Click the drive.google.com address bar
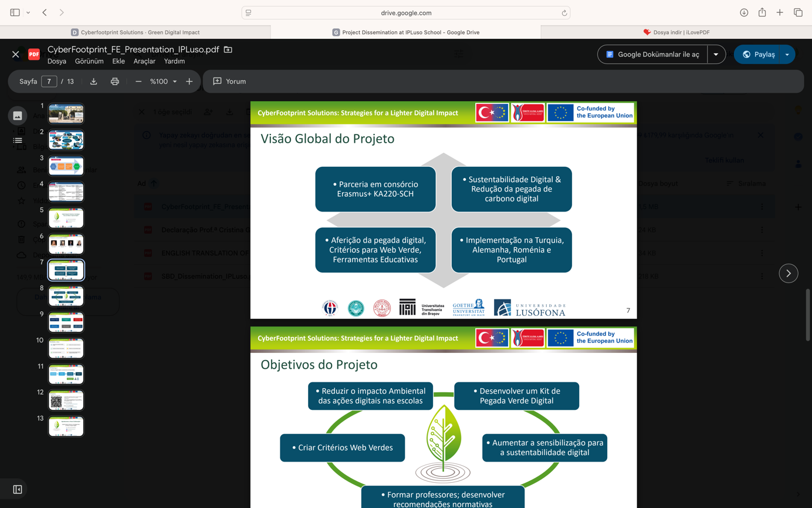Screen dimensions: 812x508 [406, 13]
